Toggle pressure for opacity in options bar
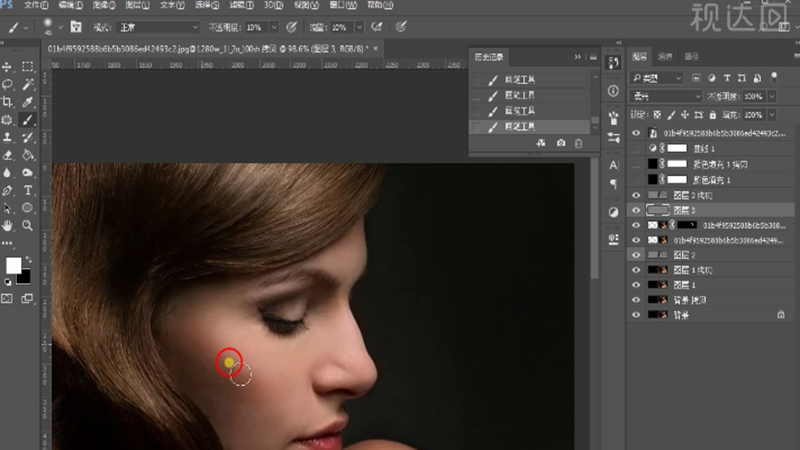 point(291,27)
